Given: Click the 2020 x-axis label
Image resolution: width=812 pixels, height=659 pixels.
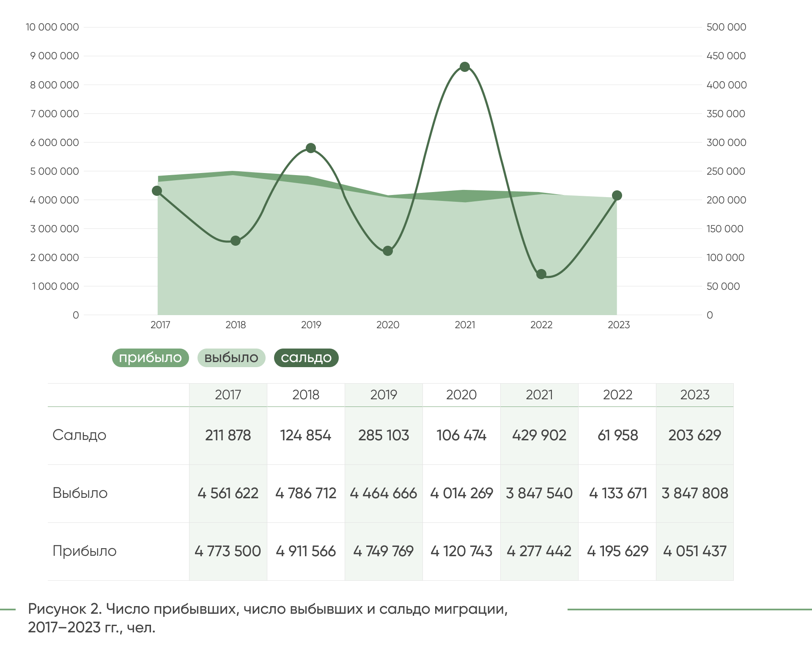Looking at the screenshot, I should (388, 325).
